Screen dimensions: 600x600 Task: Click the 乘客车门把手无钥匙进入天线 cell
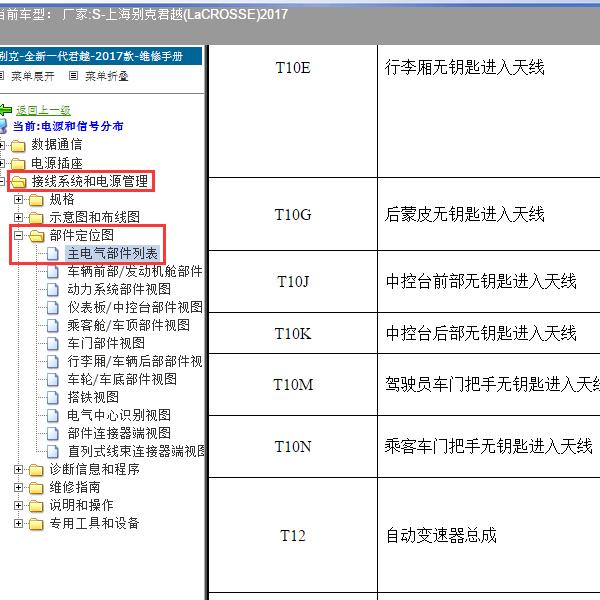pos(489,447)
